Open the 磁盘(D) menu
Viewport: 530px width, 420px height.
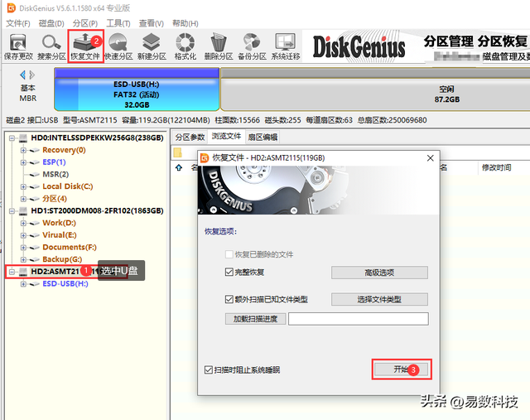51,23
